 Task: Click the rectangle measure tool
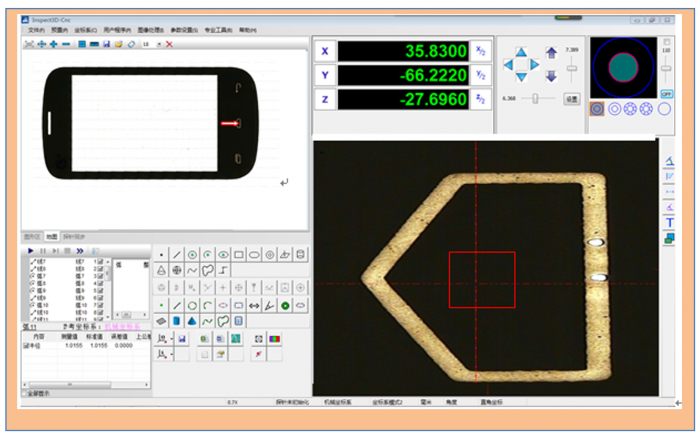coord(239,255)
